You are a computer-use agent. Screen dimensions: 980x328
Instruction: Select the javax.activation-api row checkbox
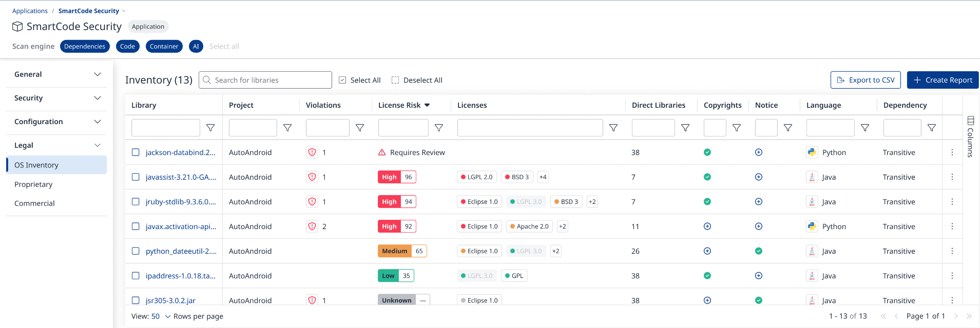(x=136, y=226)
